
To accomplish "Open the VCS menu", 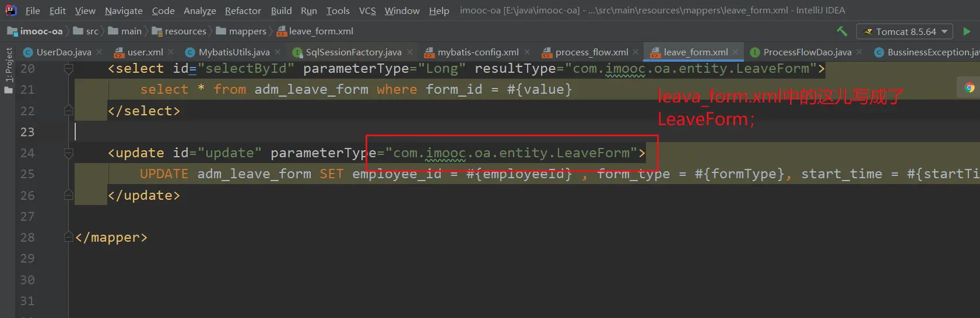I will point(367,10).
